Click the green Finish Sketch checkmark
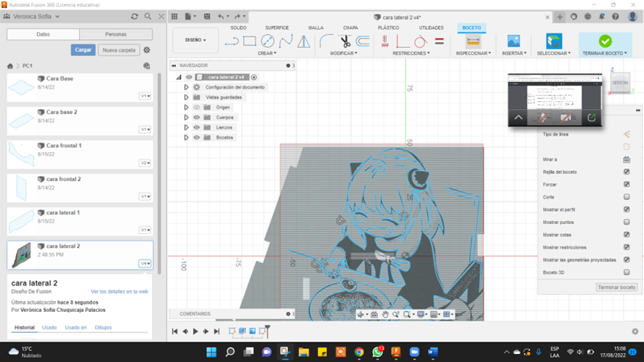The height and width of the screenshot is (362, 644). coord(605,41)
